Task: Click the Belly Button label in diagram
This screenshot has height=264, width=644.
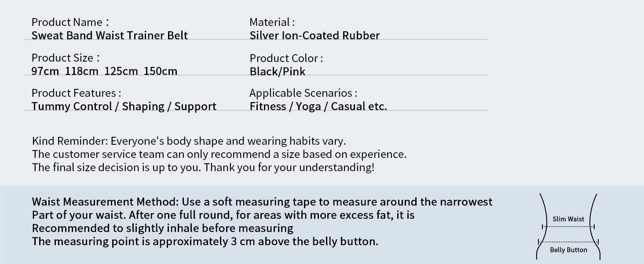Action: click(x=568, y=250)
